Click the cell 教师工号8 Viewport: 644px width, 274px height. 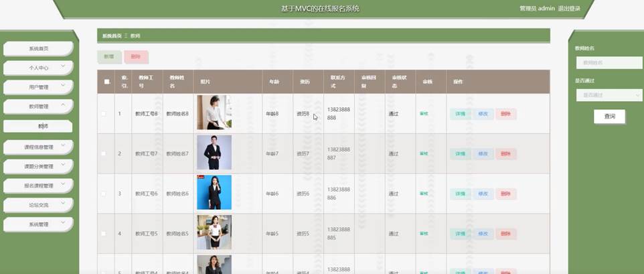pyautogui.click(x=147, y=114)
